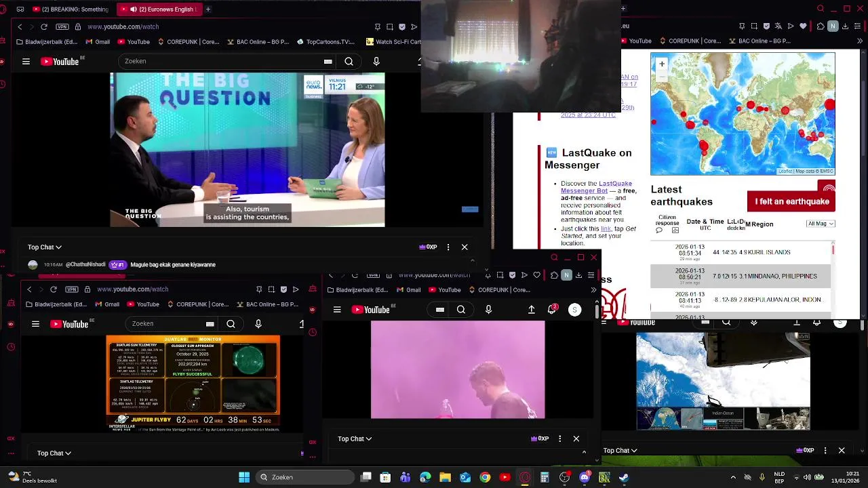868x488 pixels.
Task: Go back in the top-left browser window
Action: 20,26
